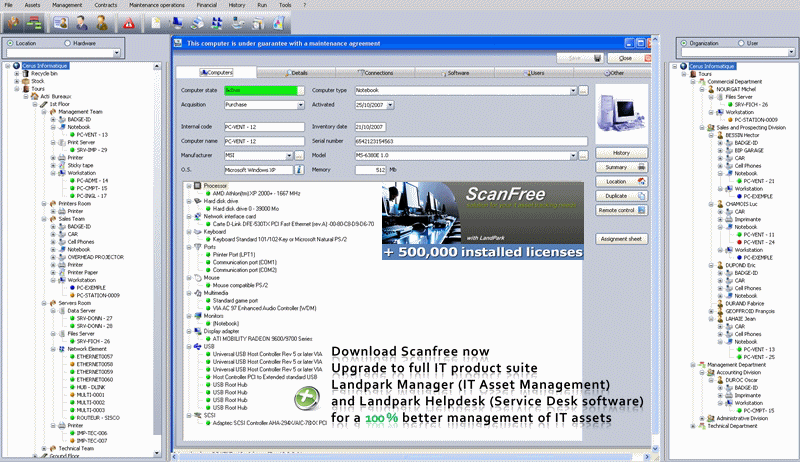The image size is (800, 462).
Task: Open the network computers toolbar icon
Action: (x=217, y=23)
